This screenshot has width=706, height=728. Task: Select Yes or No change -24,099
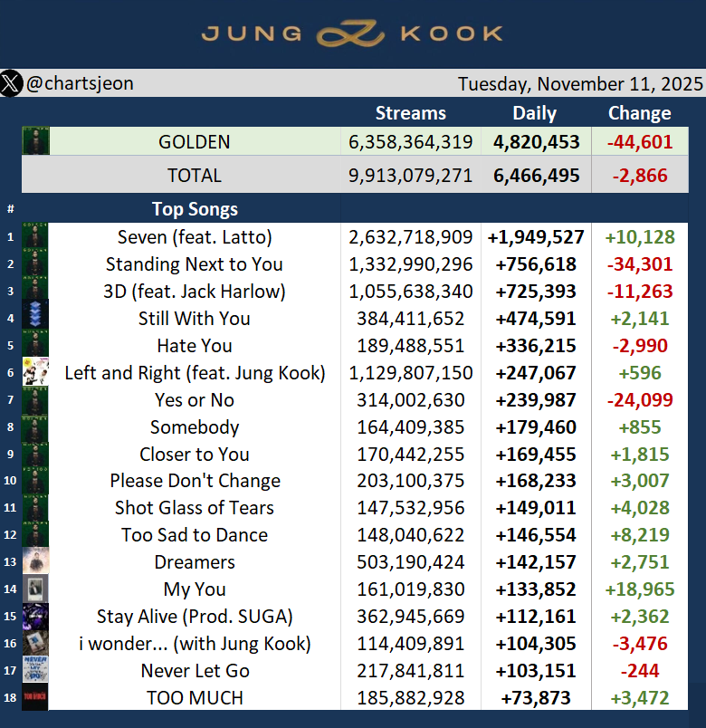click(640, 399)
